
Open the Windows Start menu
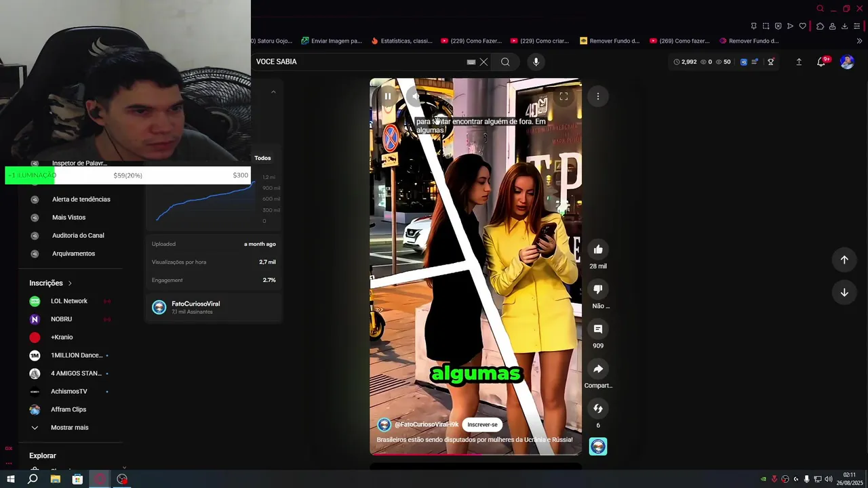click(11, 479)
